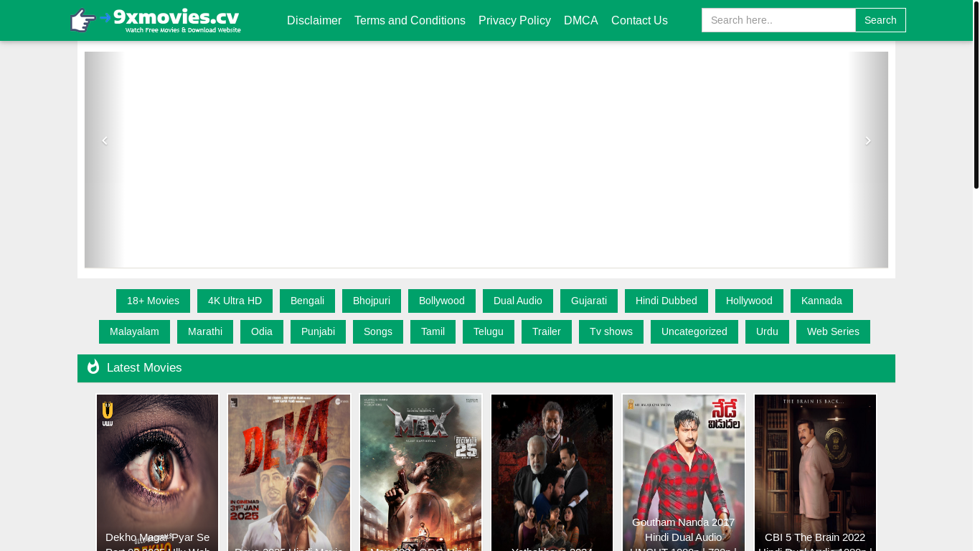Viewport: 980px width, 551px height.
Task: Open the Deva 2025 movie poster
Action: tap(289, 466)
